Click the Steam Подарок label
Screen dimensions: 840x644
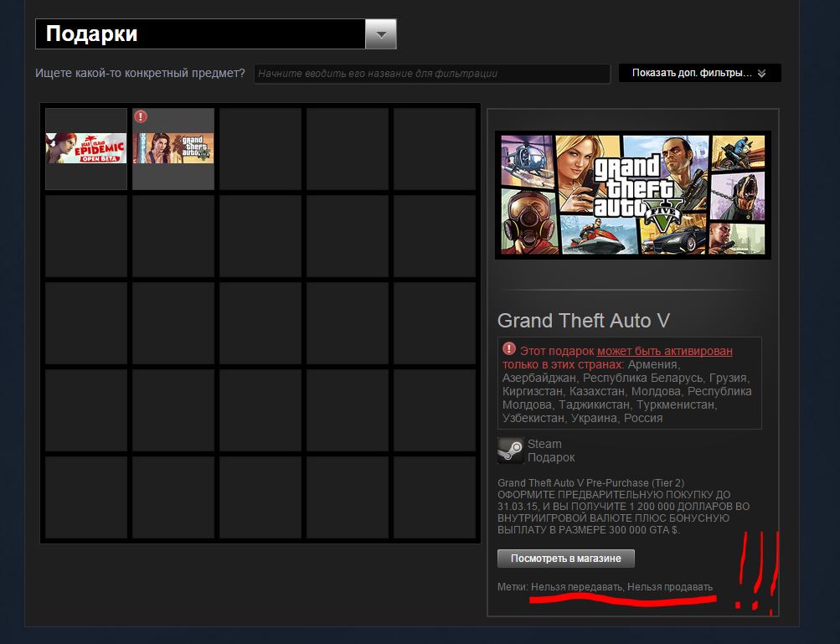tap(551, 451)
